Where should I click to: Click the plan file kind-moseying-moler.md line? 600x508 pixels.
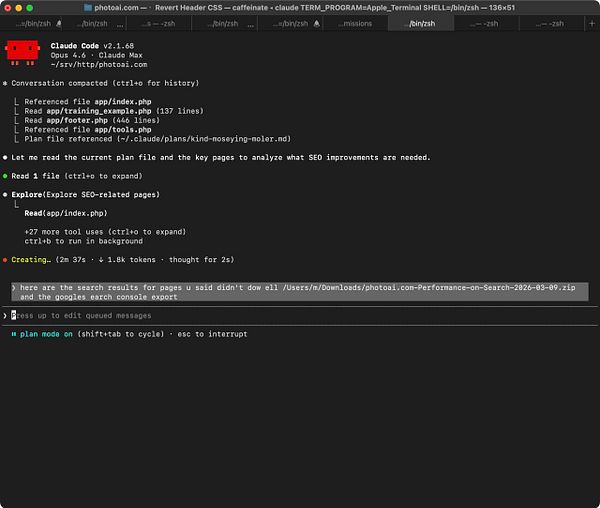coord(157,139)
